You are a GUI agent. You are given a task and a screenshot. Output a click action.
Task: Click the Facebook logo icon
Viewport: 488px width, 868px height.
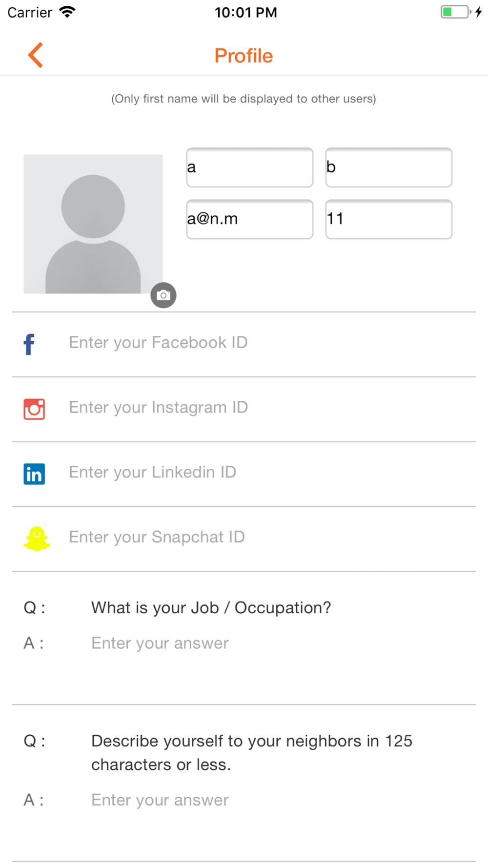pos(29,344)
